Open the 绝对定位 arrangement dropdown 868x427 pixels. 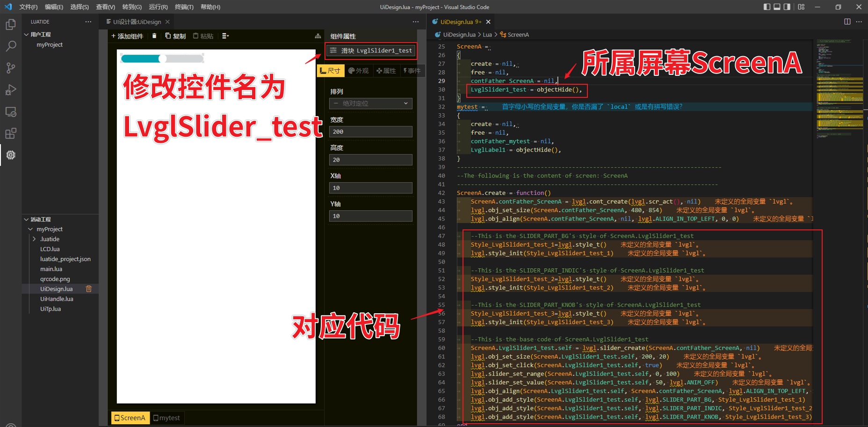370,103
